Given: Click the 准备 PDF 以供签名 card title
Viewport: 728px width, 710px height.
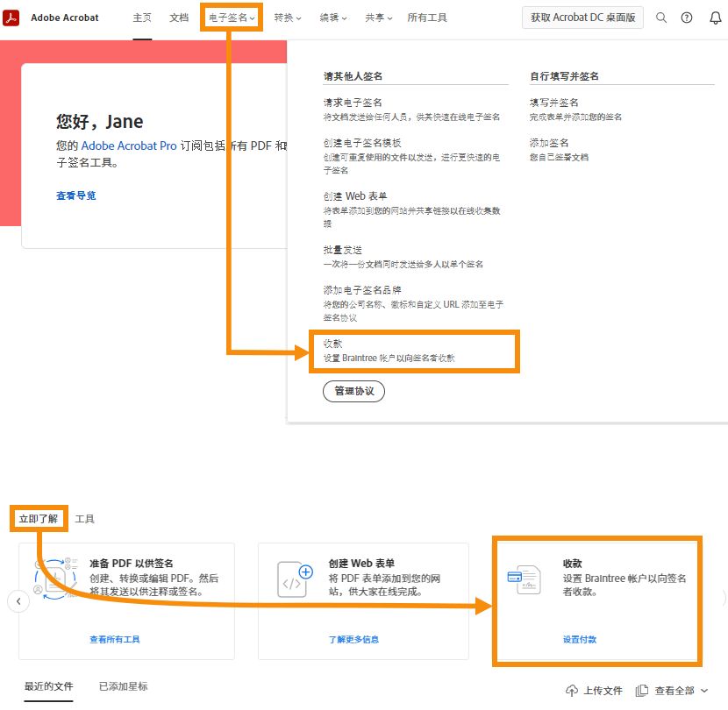Looking at the screenshot, I should (x=132, y=564).
